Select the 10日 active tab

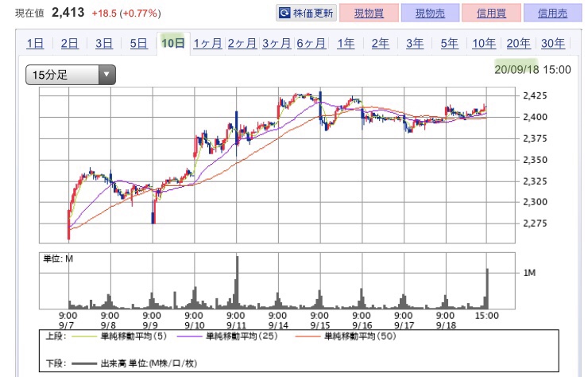click(173, 43)
